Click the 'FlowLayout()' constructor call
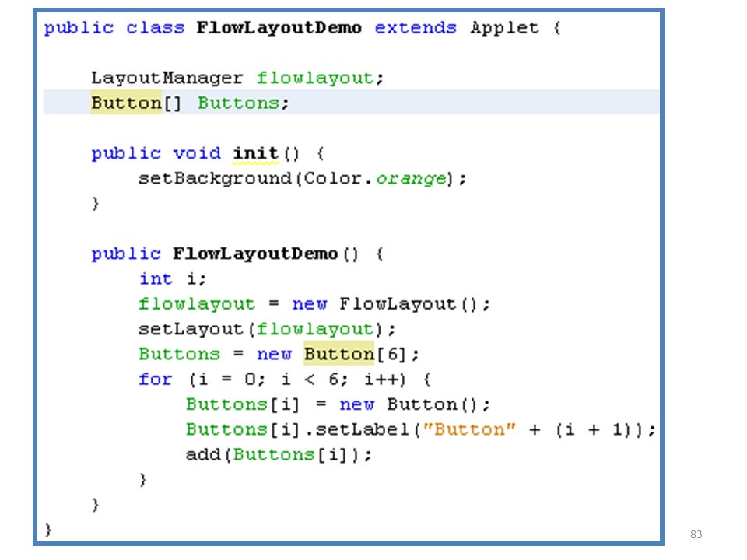The image size is (747, 560). click(408, 304)
